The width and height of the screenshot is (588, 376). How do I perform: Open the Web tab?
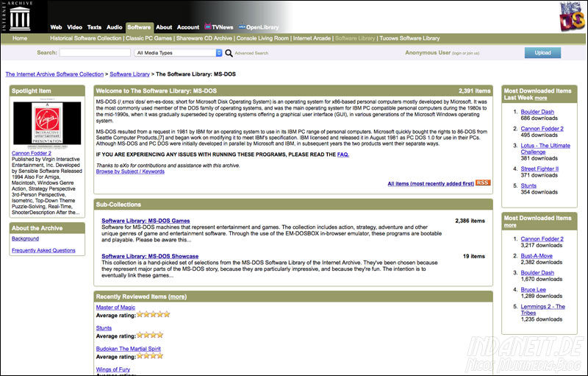click(56, 27)
